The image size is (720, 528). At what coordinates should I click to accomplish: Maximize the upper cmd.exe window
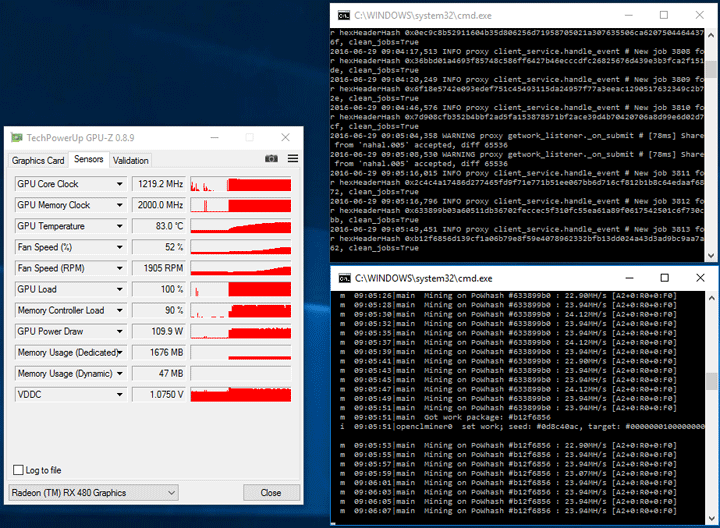[x=664, y=15]
